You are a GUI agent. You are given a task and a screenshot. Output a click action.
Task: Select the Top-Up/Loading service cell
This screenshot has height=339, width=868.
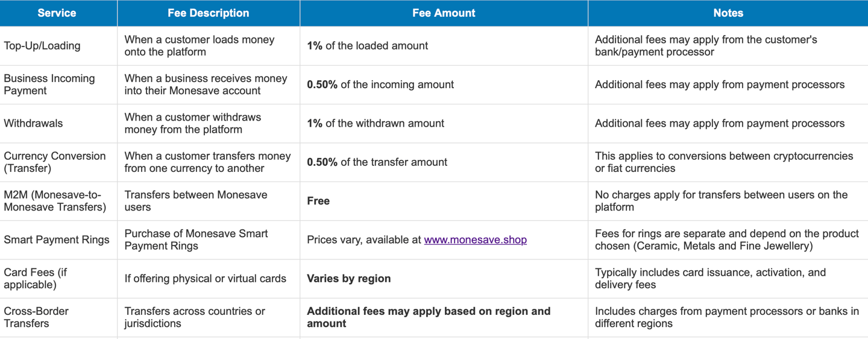click(58, 46)
